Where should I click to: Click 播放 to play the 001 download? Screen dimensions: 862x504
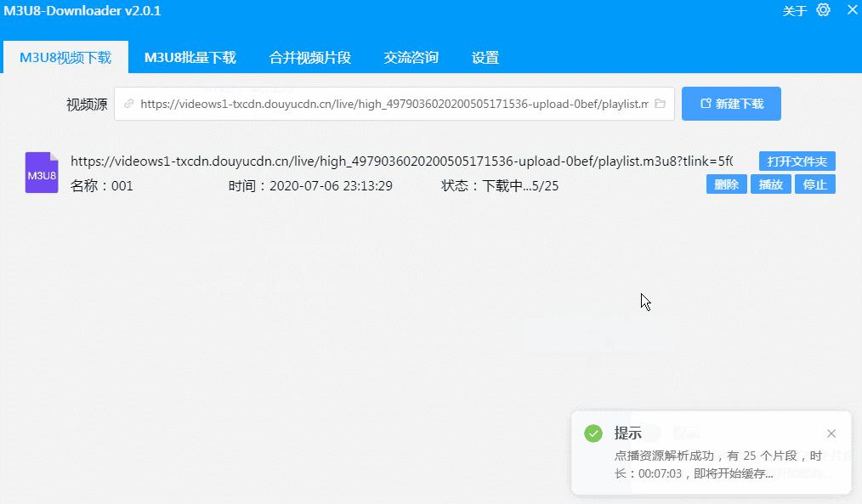coord(771,184)
